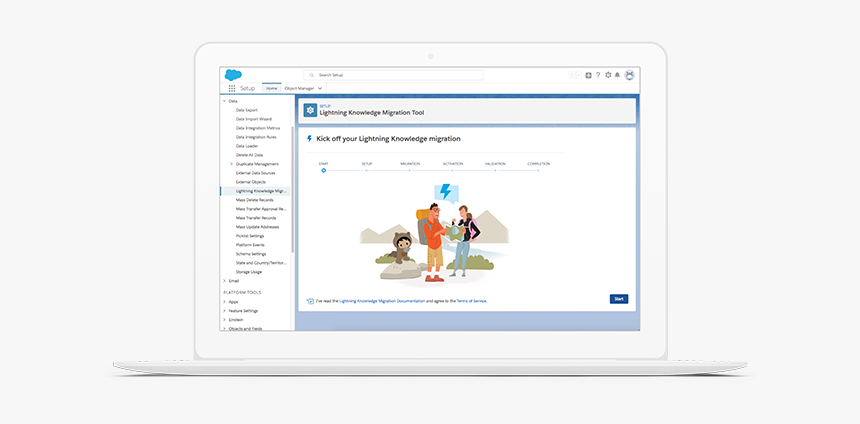Screen dimensions: 860x424
Task: Open the user avatar profile menu
Action: (x=629, y=75)
